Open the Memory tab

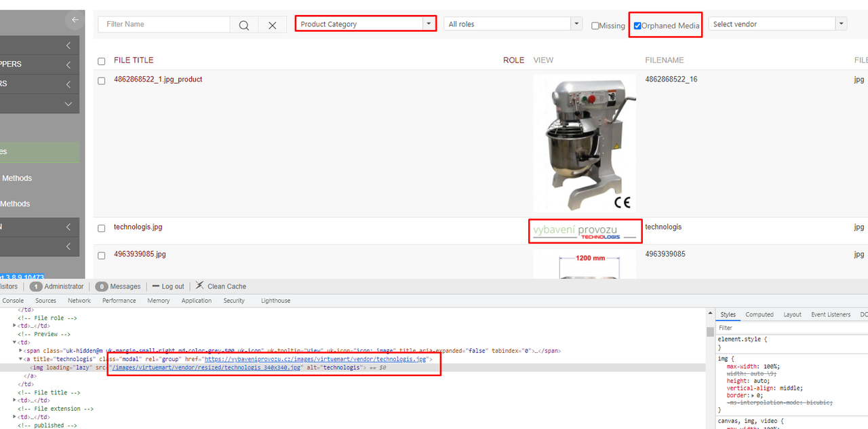(159, 301)
